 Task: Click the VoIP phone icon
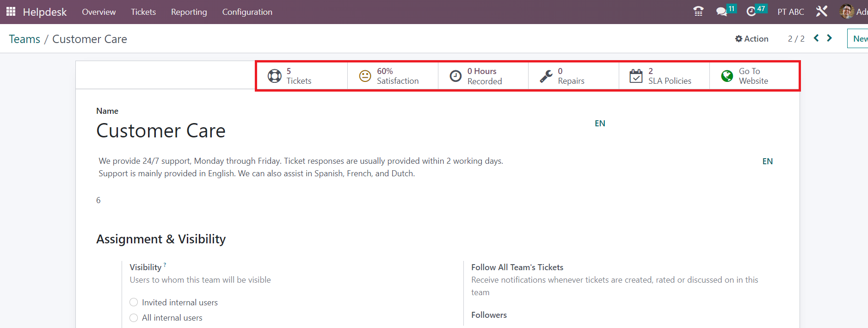698,12
